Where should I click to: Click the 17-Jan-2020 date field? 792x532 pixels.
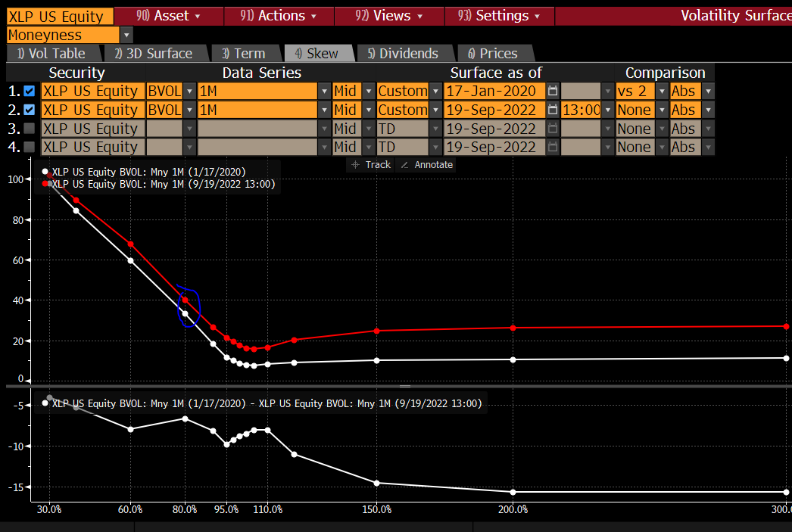[494, 92]
